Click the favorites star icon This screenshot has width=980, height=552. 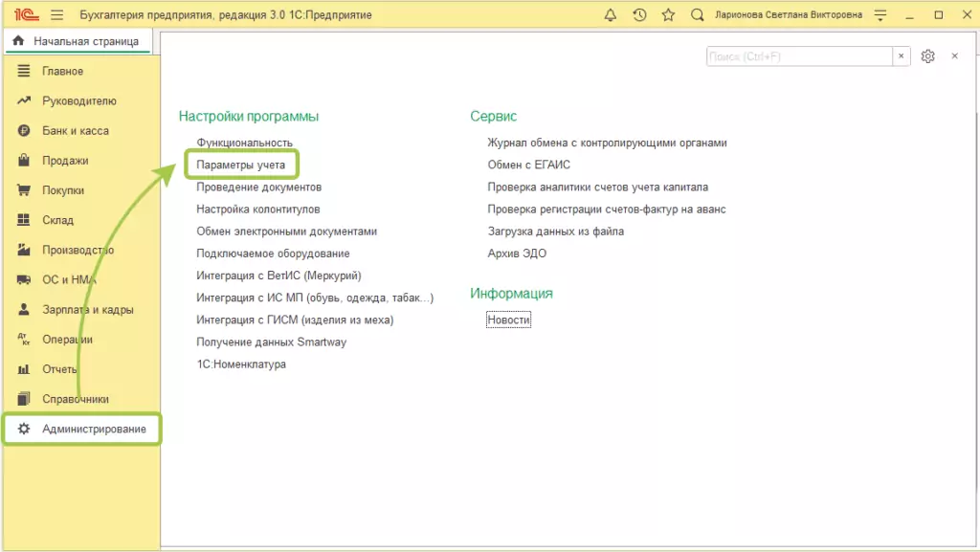pyautogui.click(x=668, y=15)
